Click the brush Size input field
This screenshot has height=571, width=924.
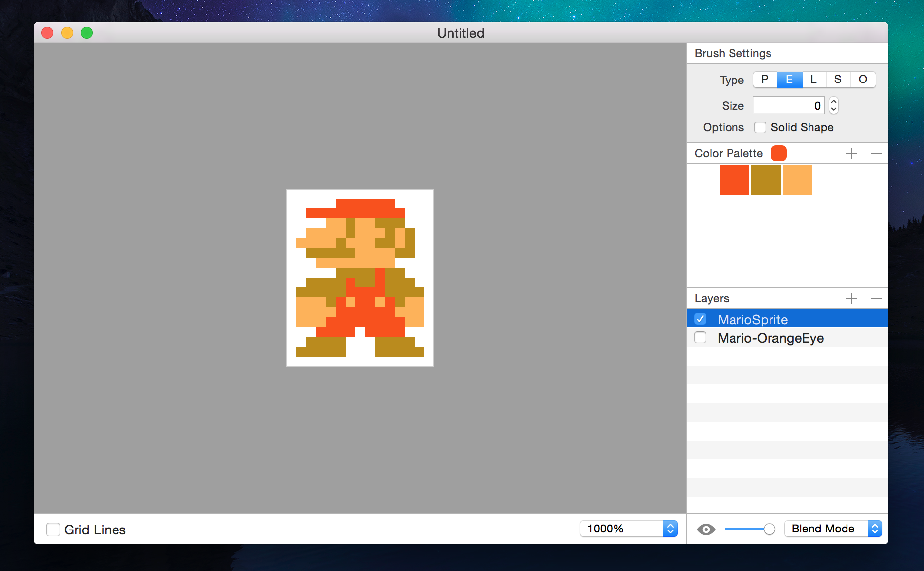pos(789,106)
